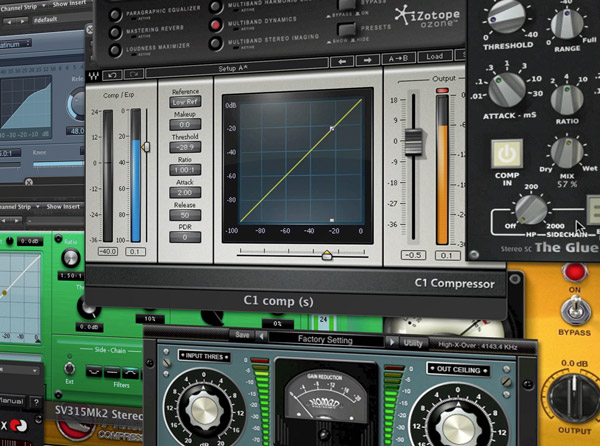Click The Glue Dry/Wet Mix knob

(x=567, y=153)
